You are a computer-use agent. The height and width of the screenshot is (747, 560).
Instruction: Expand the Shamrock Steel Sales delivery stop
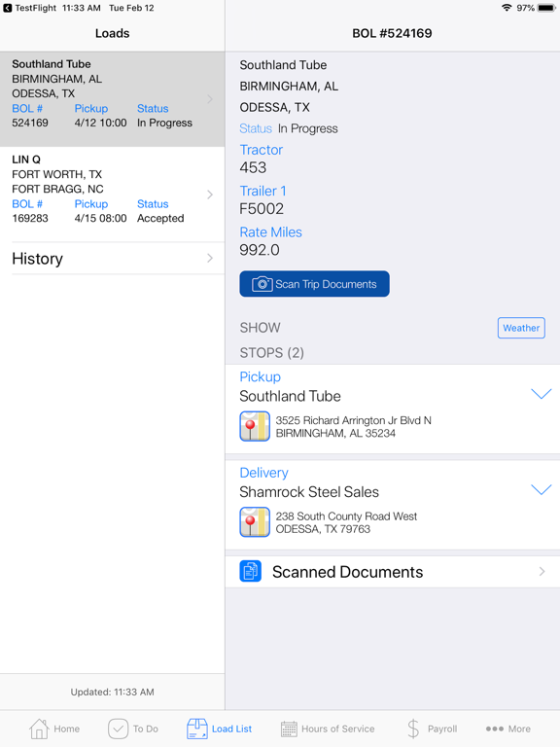(x=542, y=489)
